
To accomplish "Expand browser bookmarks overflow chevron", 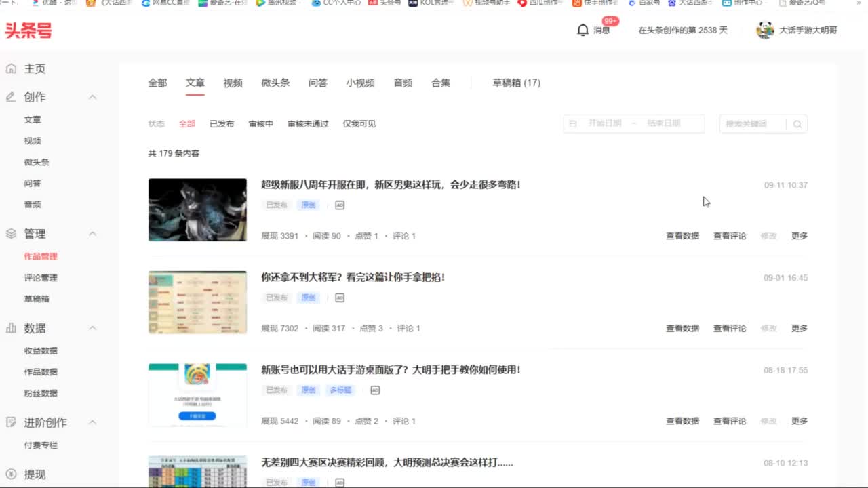I will pyautogui.click(x=860, y=3).
